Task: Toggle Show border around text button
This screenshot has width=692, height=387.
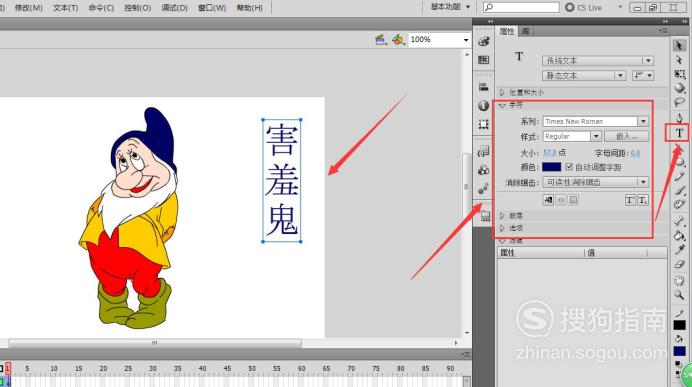Action: tap(573, 200)
